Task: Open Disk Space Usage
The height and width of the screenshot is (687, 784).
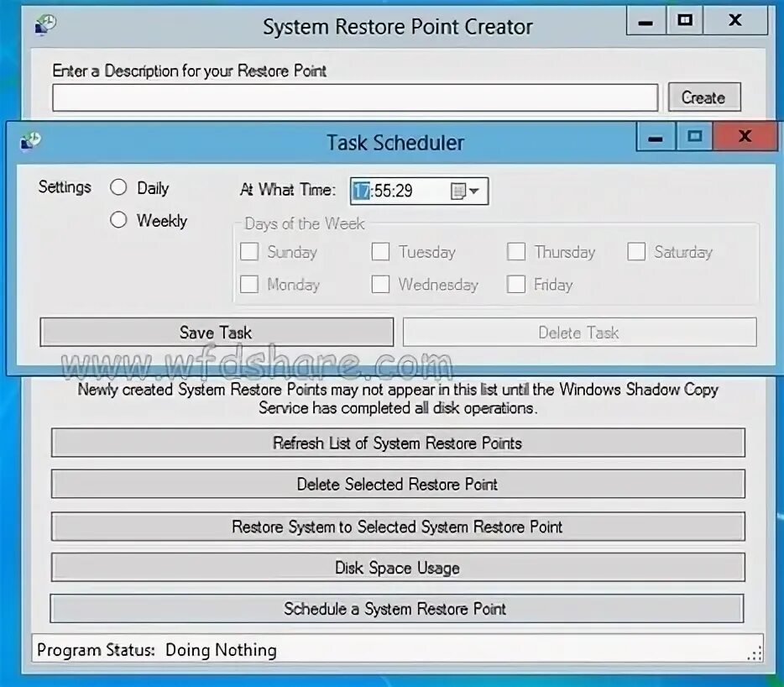Action: point(398,568)
